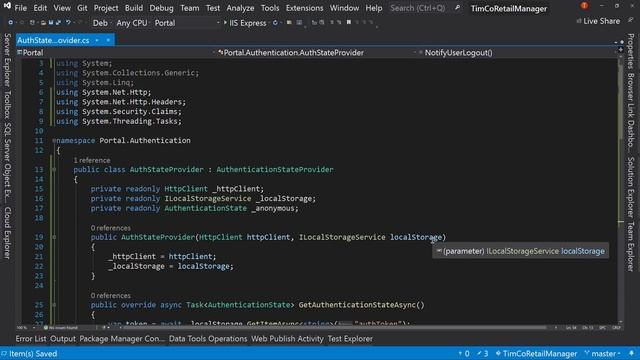This screenshot has width=640, height=360.
Task: Expand the Server Explorer side panel
Action: coord(7,60)
